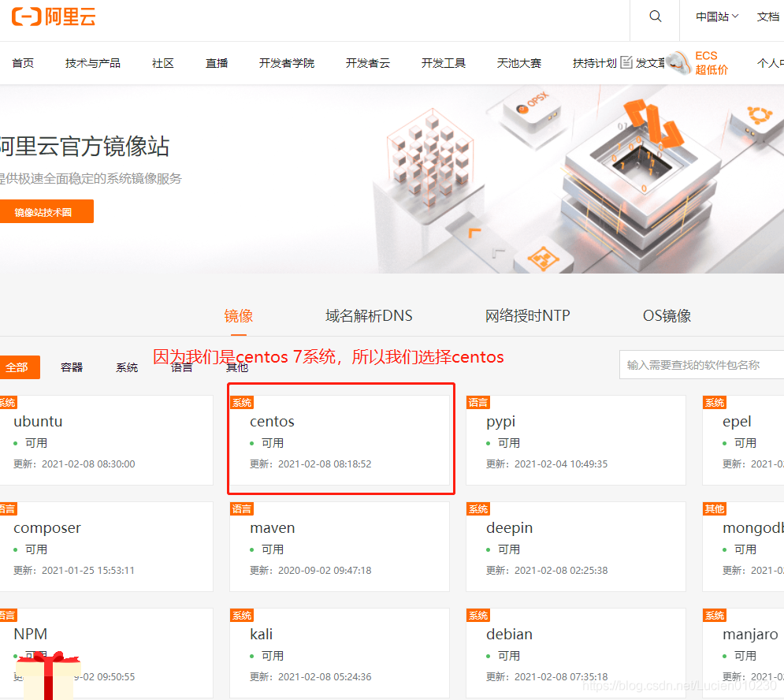
Task: Click the 系统 tag on manjaro card
Action: tap(715, 616)
